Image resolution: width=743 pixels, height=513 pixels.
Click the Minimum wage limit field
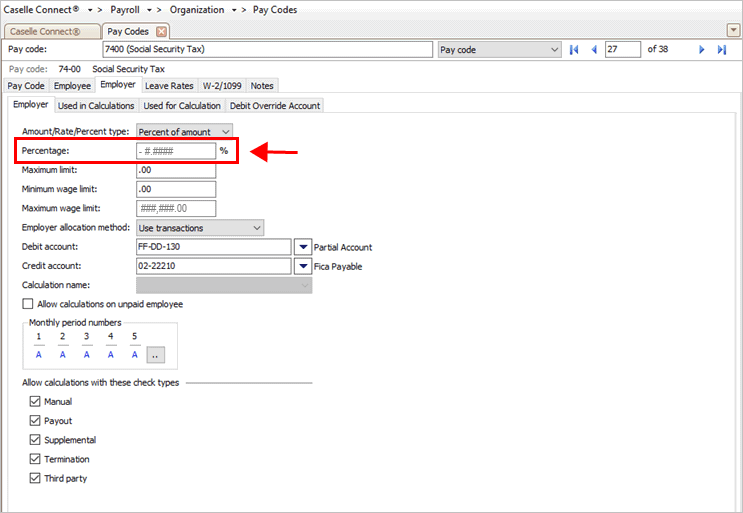176,189
